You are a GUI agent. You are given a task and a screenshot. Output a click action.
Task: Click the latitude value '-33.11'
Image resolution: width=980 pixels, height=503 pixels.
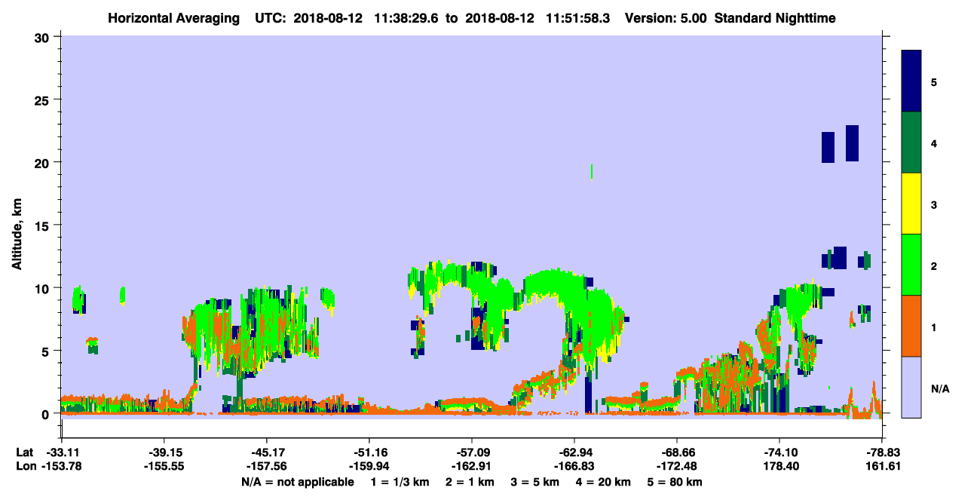pyautogui.click(x=61, y=452)
